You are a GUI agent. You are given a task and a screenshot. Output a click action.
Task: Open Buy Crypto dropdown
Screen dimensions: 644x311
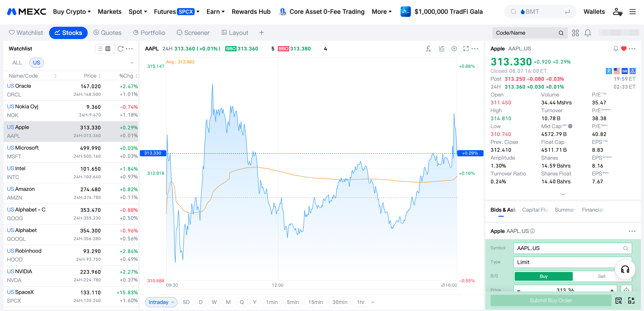72,12
